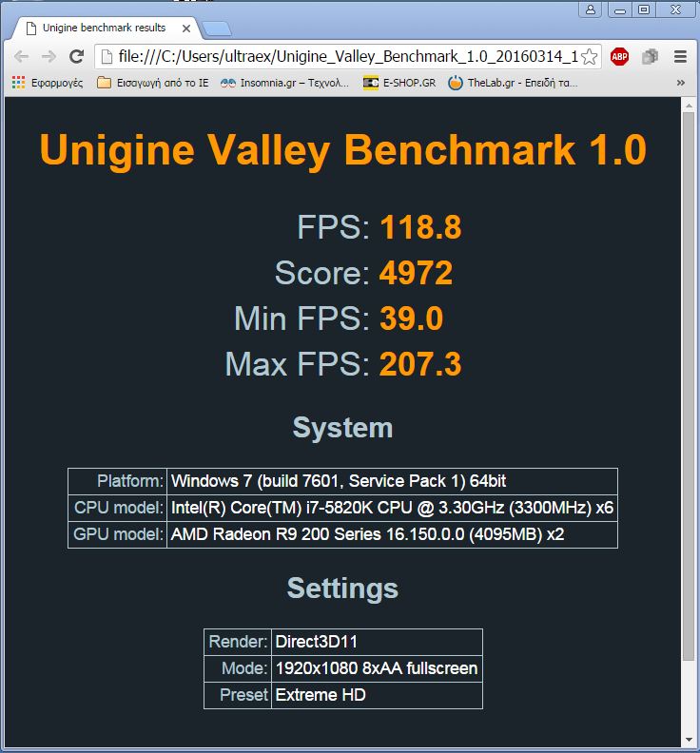Screen dimensions: 700x753
Task: Reload the benchmark results page
Action: tap(76, 57)
